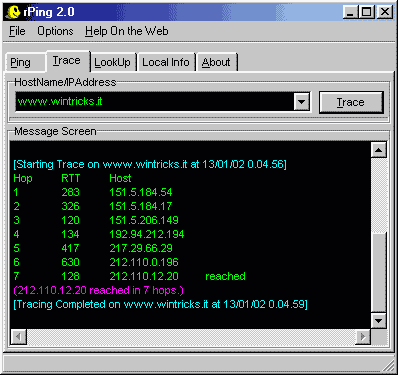Click the horizontal scroll right arrow
This screenshot has width=398, height=375.
[x=363, y=337]
